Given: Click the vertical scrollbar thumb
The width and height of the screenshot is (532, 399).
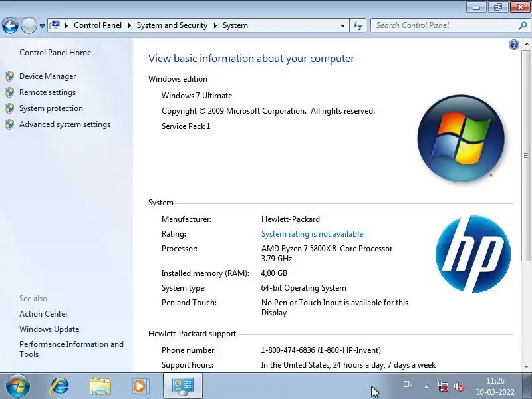Looking at the screenshot, I should click(526, 156).
